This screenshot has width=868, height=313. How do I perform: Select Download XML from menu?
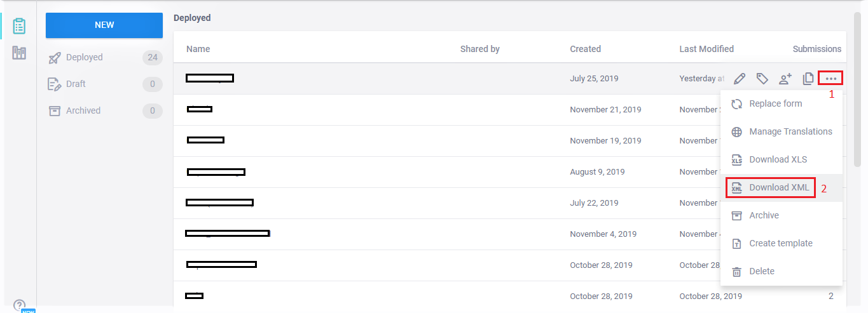[x=779, y=187]
